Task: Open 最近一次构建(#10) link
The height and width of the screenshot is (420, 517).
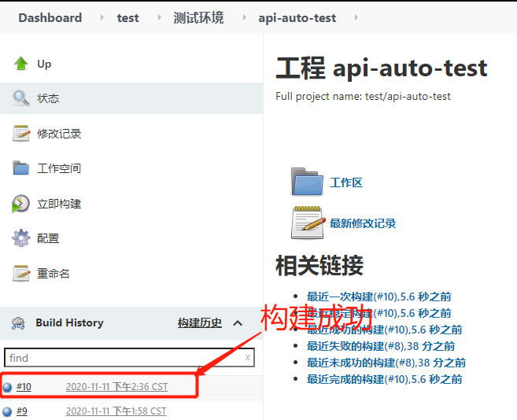Action: pyautogui.click(x=379, y=297)
